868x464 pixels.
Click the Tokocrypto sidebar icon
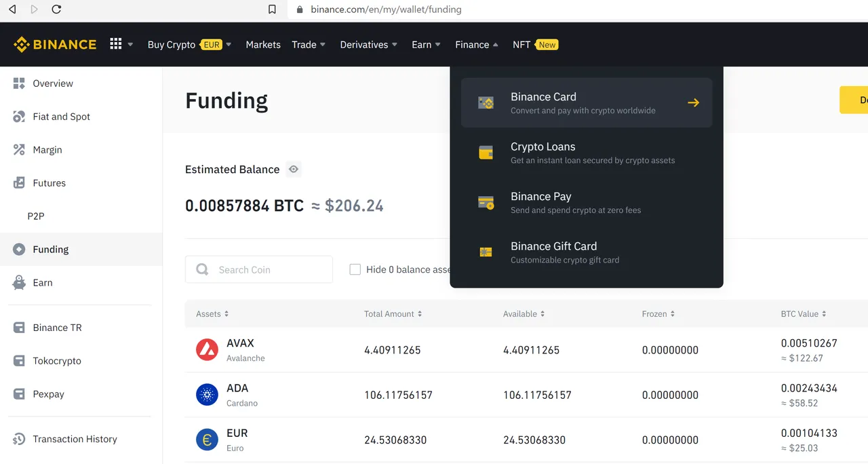(19, 361)
